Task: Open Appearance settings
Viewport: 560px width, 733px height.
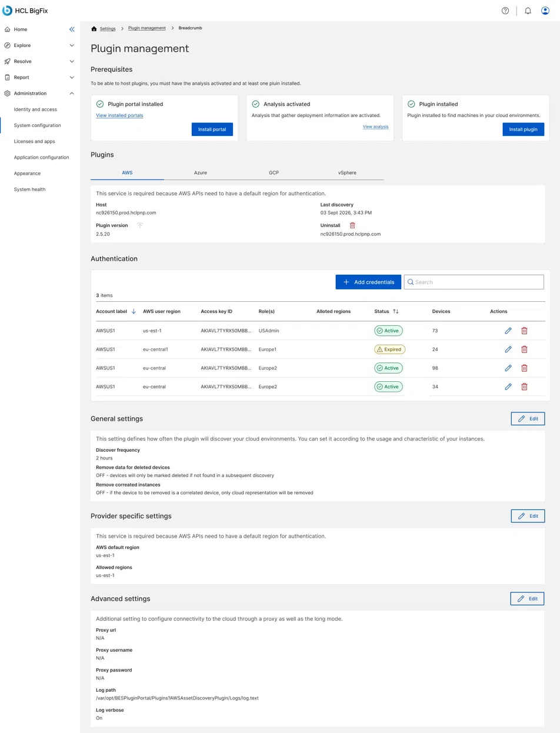Action: (27, 174)
